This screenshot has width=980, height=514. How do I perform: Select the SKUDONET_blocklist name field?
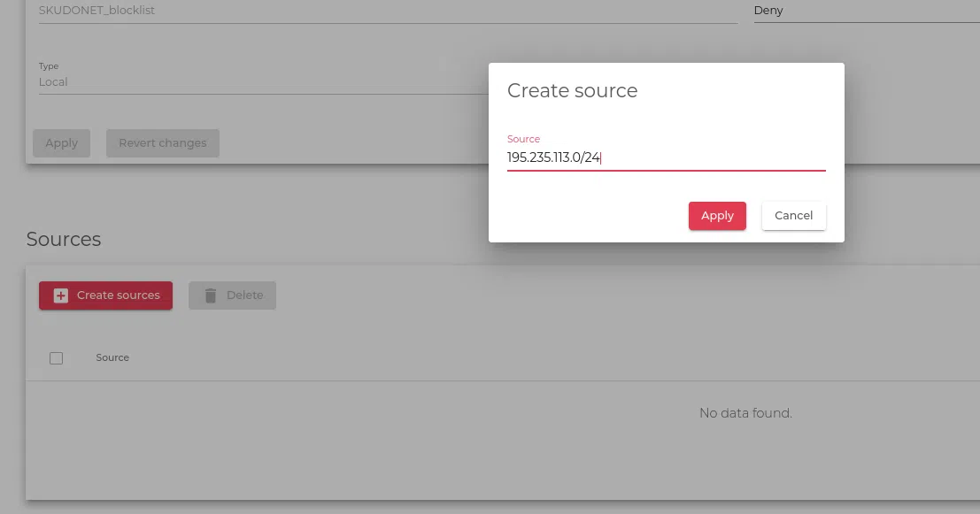pos(387,12)
